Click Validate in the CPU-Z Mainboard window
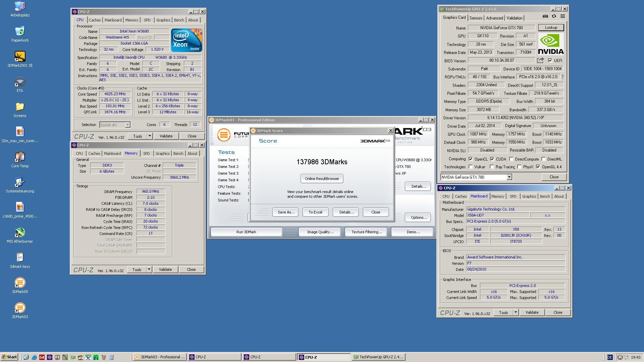 (532, 312)
